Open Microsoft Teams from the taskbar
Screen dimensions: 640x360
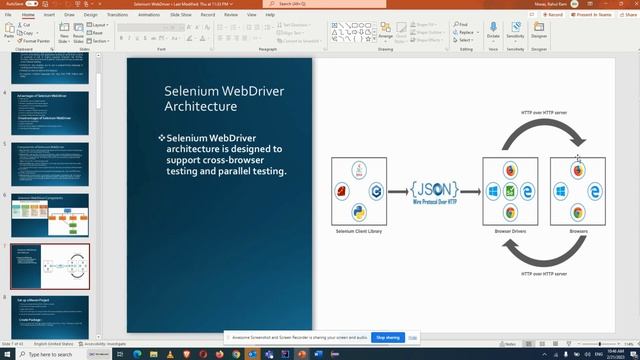[x=269, y=354]
